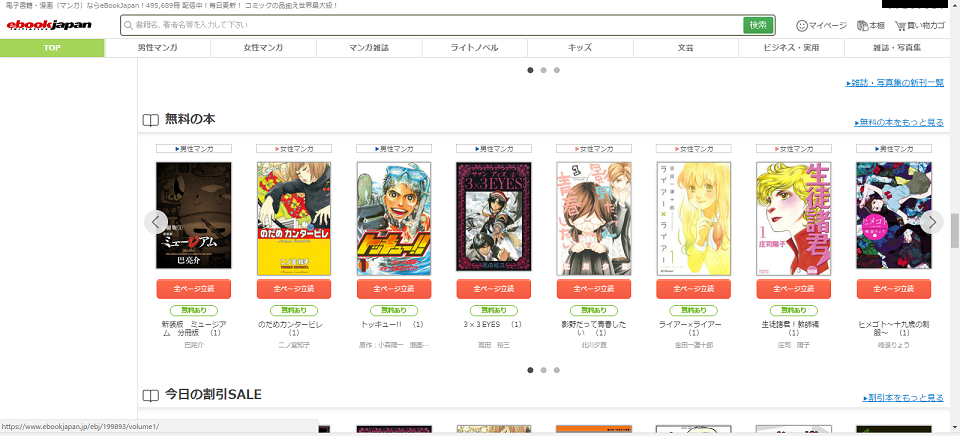Viewport: 960px width, 436px height.
Task: Select third dot of top carousel pager
Action: click(x=557, y=70)
